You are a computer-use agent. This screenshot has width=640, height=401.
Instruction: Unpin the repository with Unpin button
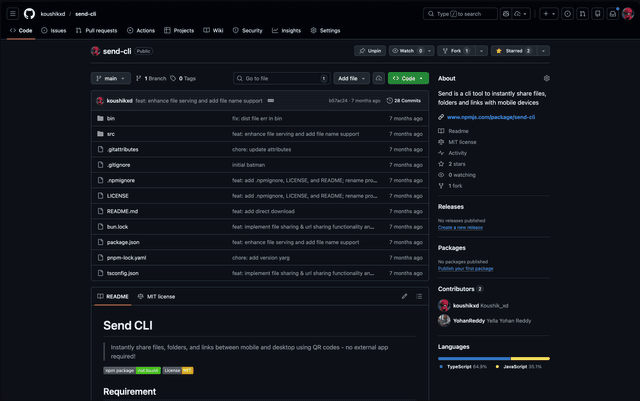370,51
